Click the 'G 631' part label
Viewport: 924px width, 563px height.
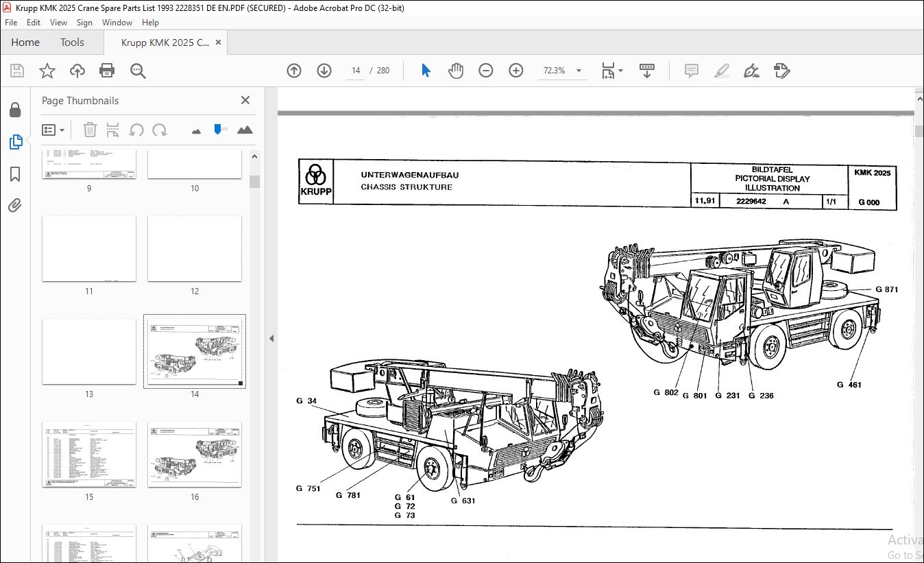tap(463, 501)
